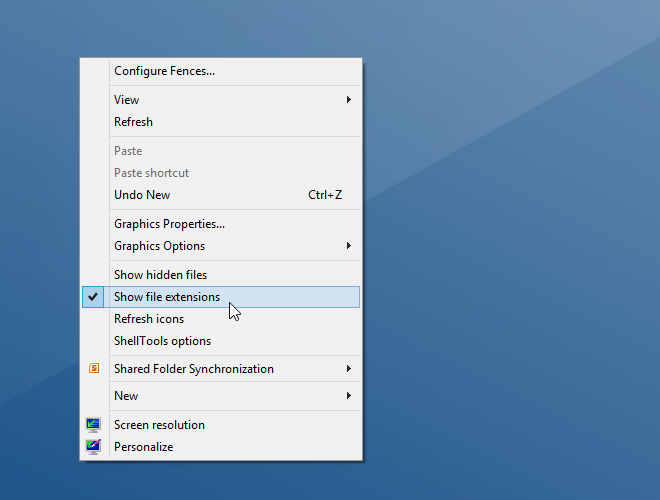
Task: Click the arrow next to View
Action: click(x=349, y=100)
